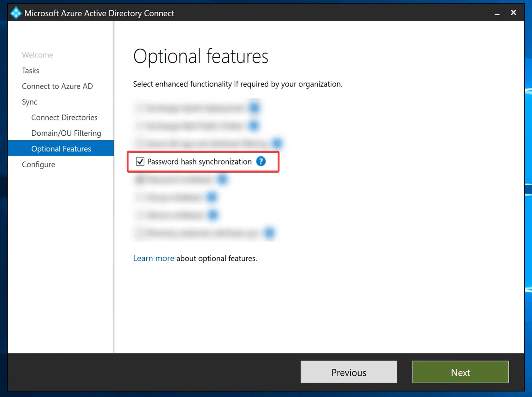The image size is (532, 397).
Task: Click the Azure AD Connect logo icon
Action: click(x=16, y=13)
